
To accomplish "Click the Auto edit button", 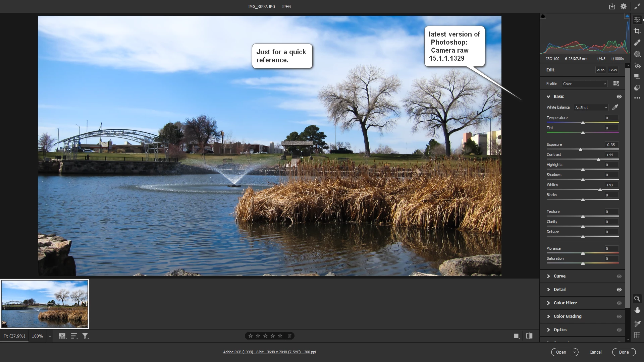I will tap(600, 70).
